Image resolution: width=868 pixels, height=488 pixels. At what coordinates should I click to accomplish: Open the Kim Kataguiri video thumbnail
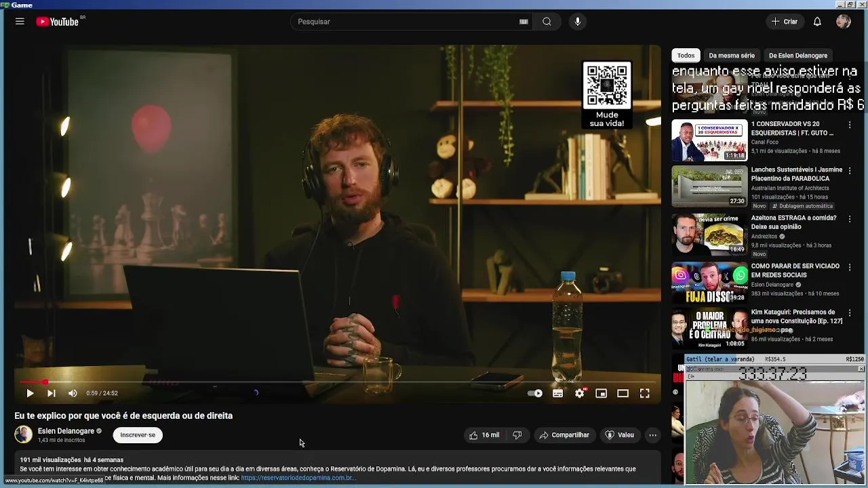pos(709,329)
